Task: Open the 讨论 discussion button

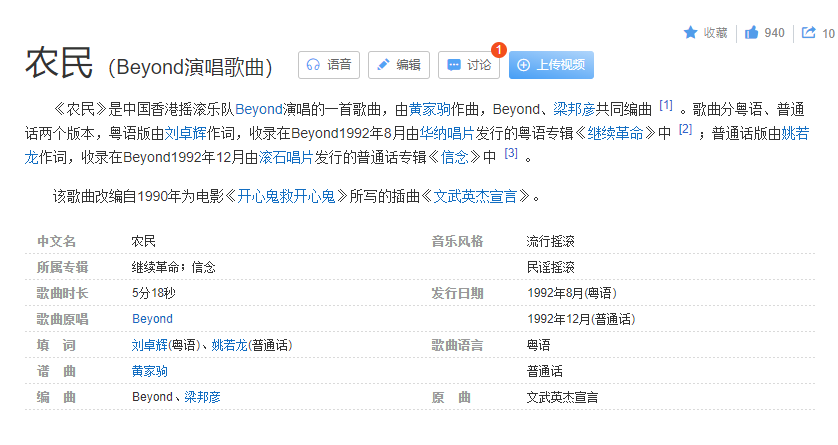Action: coord(469,65)
